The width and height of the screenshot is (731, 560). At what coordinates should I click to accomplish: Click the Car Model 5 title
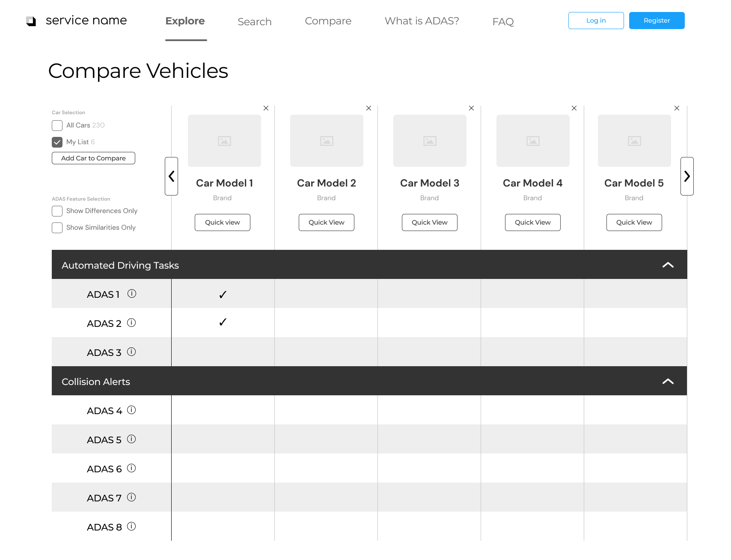(634, 183)
